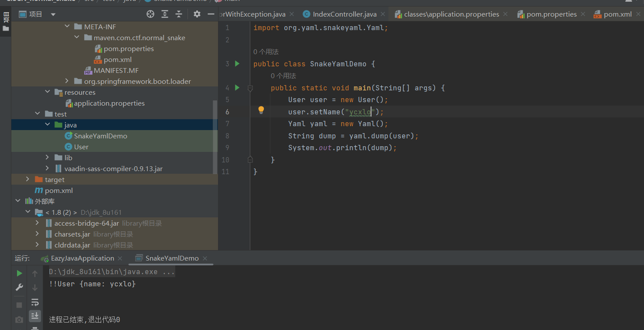Switch to pom.xml editor tab

(x=617, y=14)
